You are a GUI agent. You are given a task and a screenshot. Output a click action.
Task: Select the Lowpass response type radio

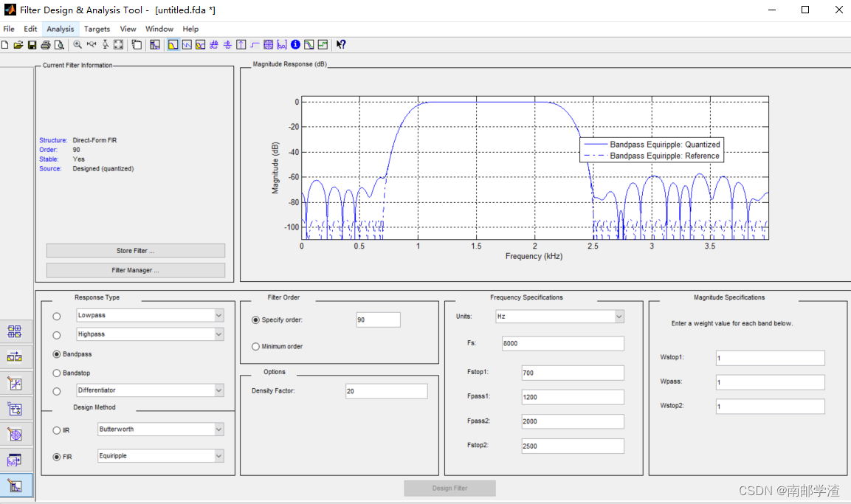click(56, 317)
